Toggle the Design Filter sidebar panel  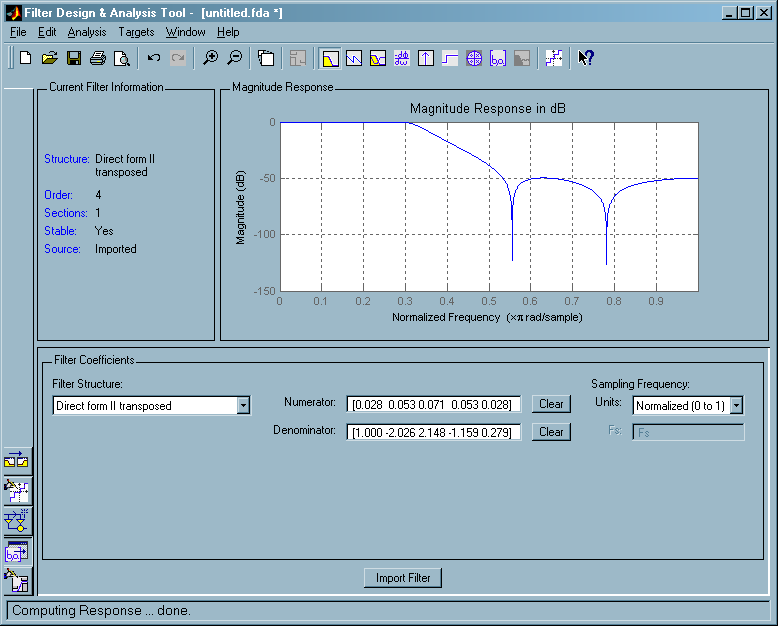tap(18, 580)
